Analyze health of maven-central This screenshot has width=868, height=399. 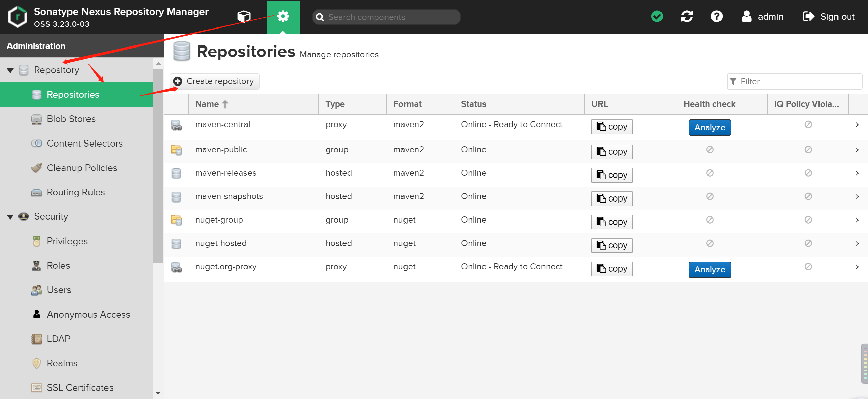pyautogui.click(x=709, y=128)
